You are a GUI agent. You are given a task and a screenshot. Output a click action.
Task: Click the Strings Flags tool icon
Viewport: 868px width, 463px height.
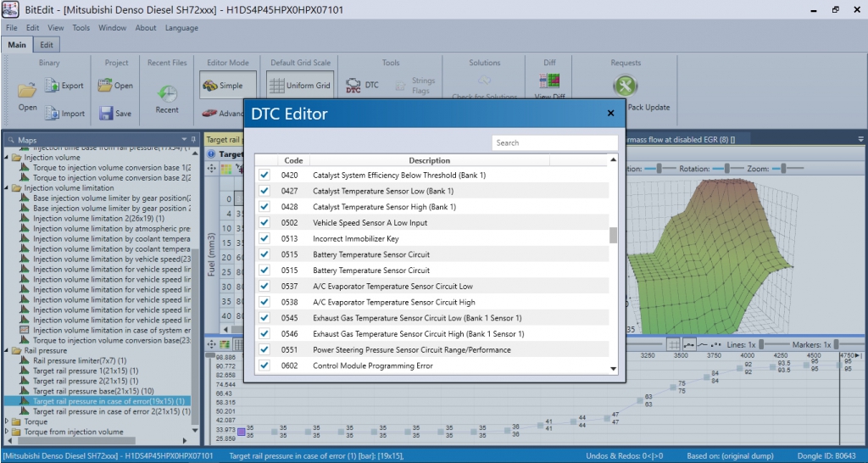pyautogui.click(x=400, y=86)
